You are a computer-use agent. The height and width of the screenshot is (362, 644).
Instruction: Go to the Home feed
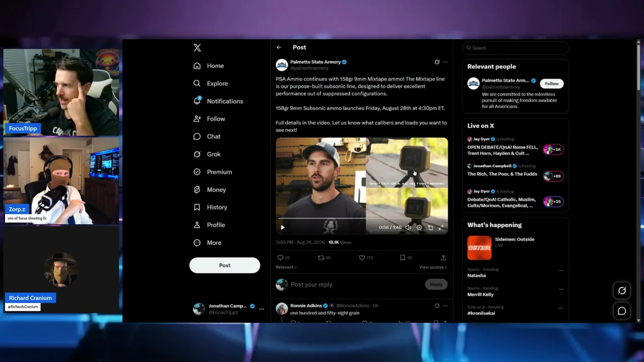pyautogui.click(x=209, y=66)
